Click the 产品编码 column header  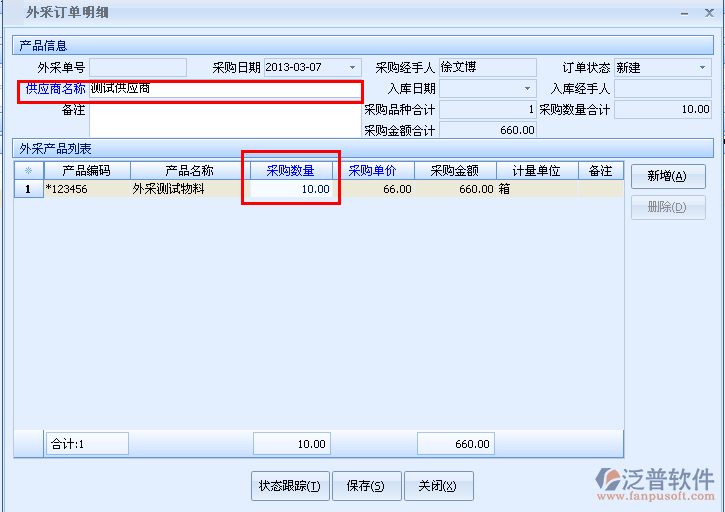(x=86, y=171)
